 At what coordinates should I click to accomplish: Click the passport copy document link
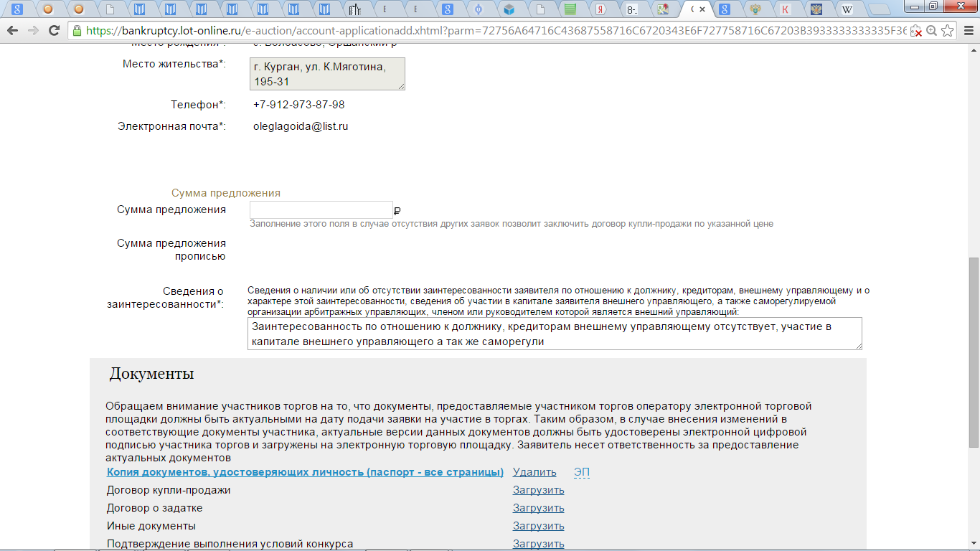click(305, 472)
